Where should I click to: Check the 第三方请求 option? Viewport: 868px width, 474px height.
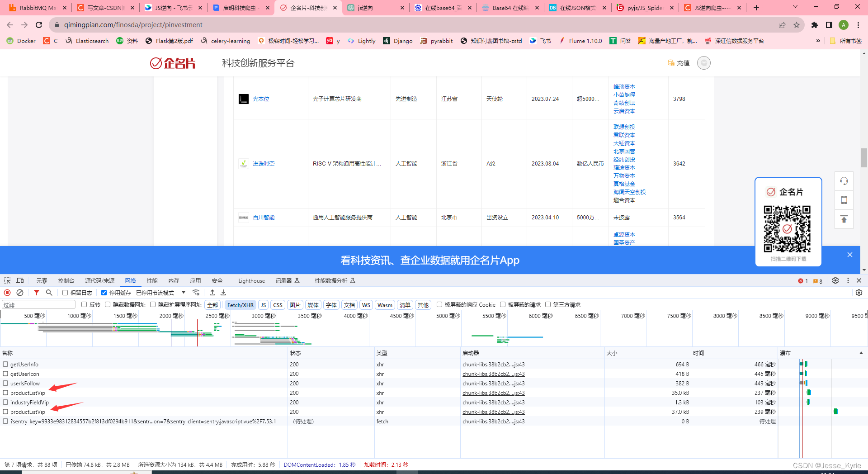548,304
